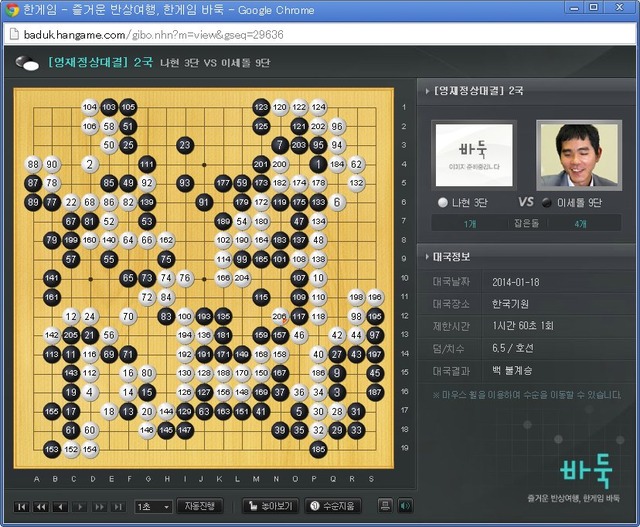This screenshot has width=640, height=527.
Task: Click the 수순지움 hide move numbers button
Action: pos(333,506)
